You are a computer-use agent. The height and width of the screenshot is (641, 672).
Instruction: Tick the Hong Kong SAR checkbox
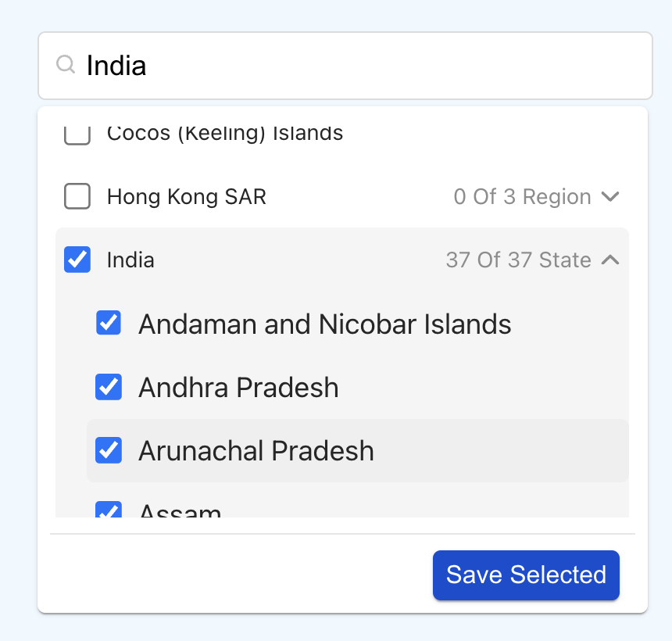click(x=77, y=196)
